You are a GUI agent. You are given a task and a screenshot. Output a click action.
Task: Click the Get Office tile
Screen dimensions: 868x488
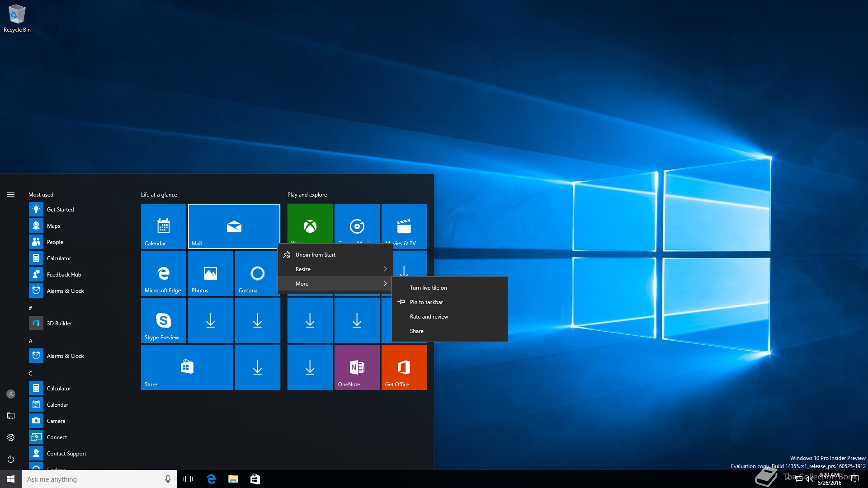[x=404, y=367]
